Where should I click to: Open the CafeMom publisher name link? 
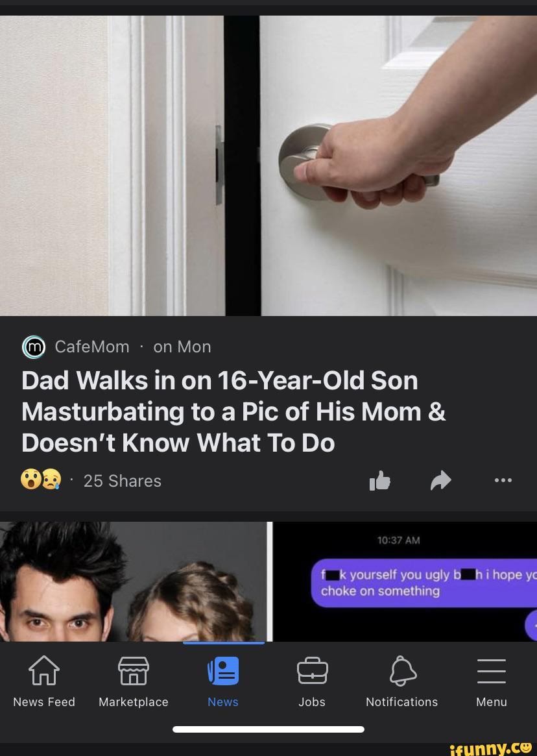pos(92,347)
